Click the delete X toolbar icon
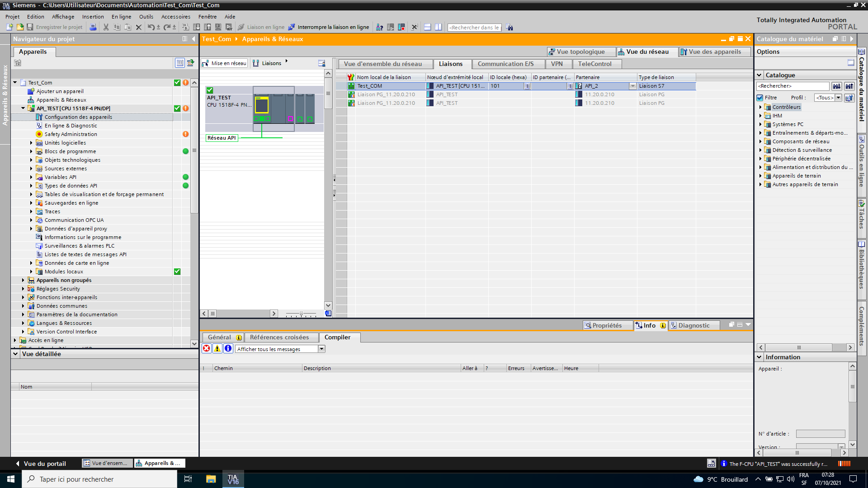The image size is (868, 488). pos(139,27)
